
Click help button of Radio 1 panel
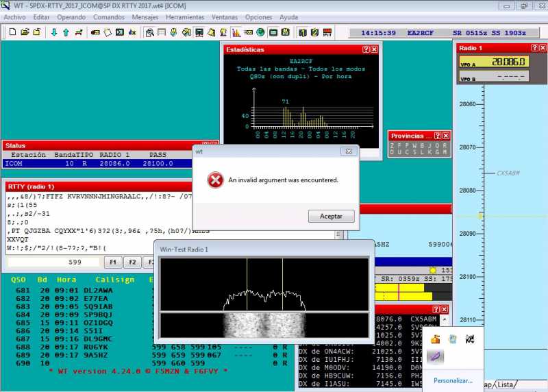click(535, 48)
